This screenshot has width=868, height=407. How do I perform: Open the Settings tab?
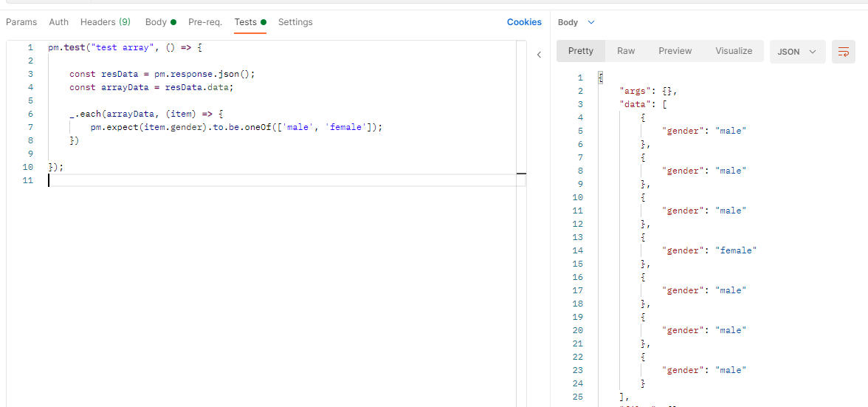click(x=295, y=22)
